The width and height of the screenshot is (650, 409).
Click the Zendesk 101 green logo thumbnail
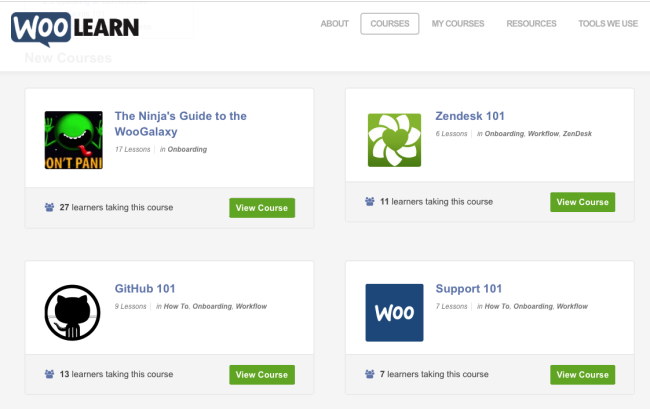click(394, 140)
